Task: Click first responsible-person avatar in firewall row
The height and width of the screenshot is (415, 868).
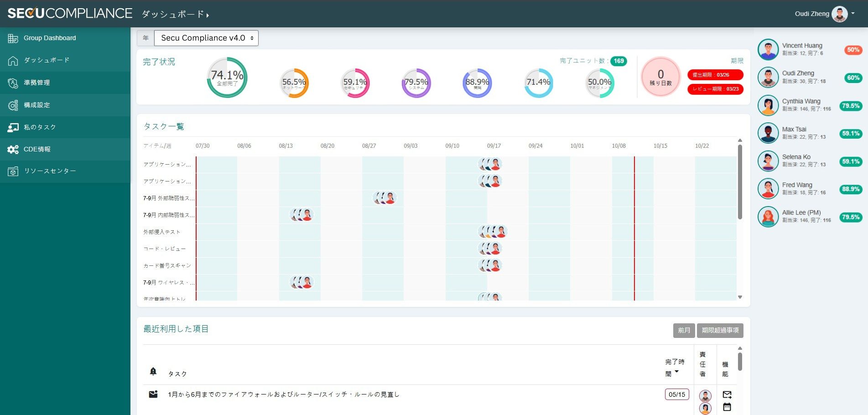Action: (705, 396)
